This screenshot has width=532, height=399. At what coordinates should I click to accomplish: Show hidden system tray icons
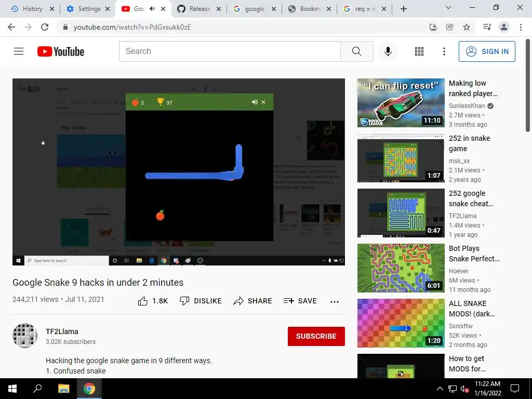440,389
